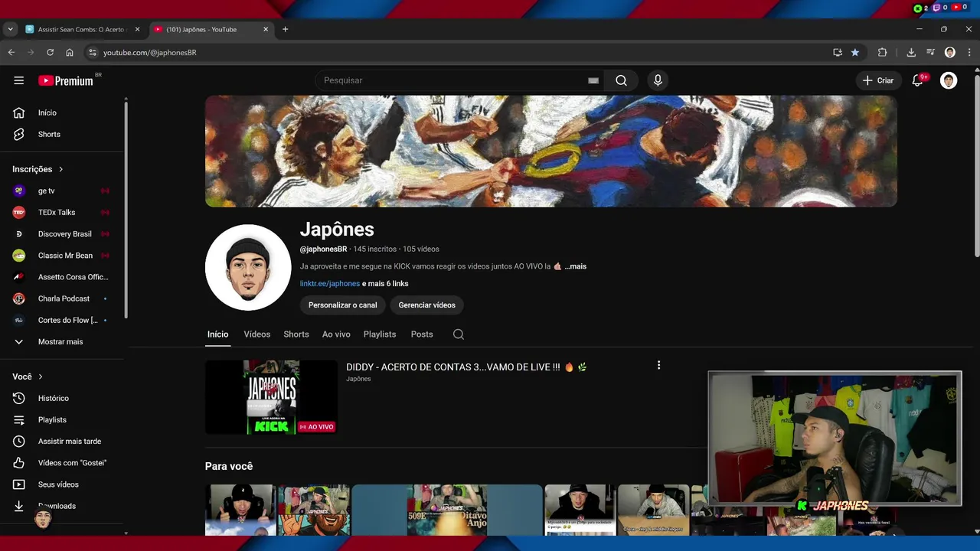Click the page's vertical scrollbar
Screen dimensions: 980x551
976,165
